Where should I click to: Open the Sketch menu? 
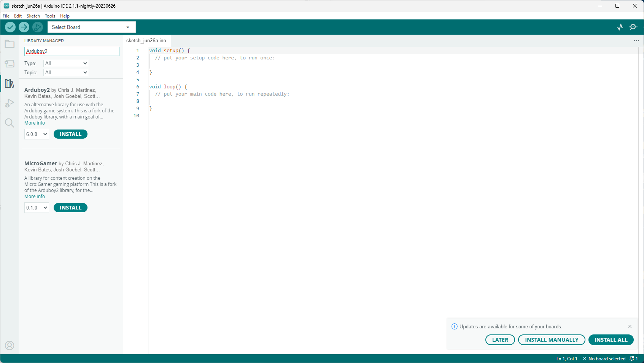(33, 16)
